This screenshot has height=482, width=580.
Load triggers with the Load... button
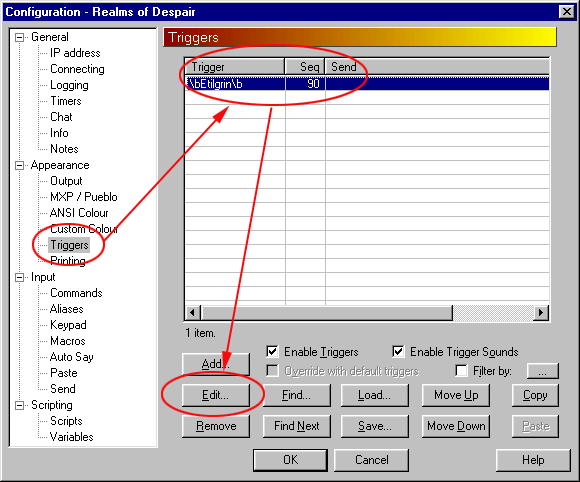[x=375, y=395]
